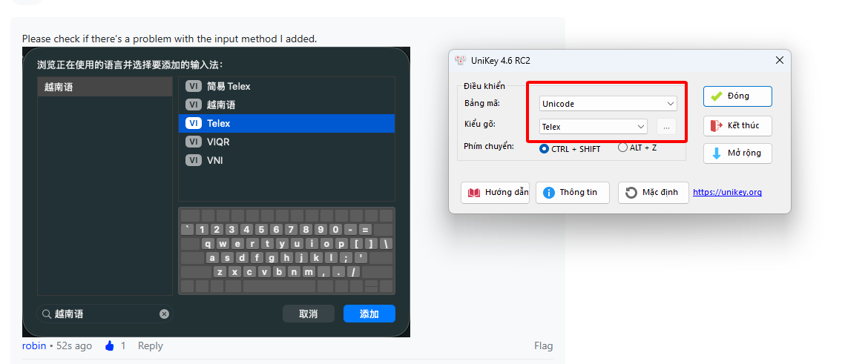Select ALT + Z switch key option
Viewport: 868px width, 364px height.
pyautogui.click(x=622, y=148)
